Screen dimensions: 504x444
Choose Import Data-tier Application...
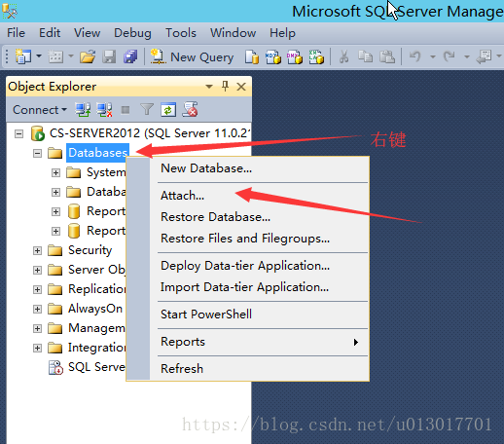click(244, 287)
